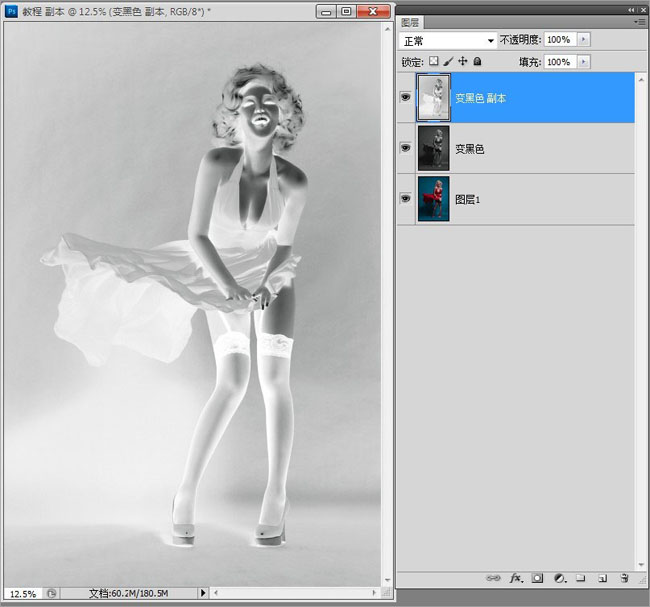
Task: Click the horizontal scroll right arrow
Action: tap(374, 593)
